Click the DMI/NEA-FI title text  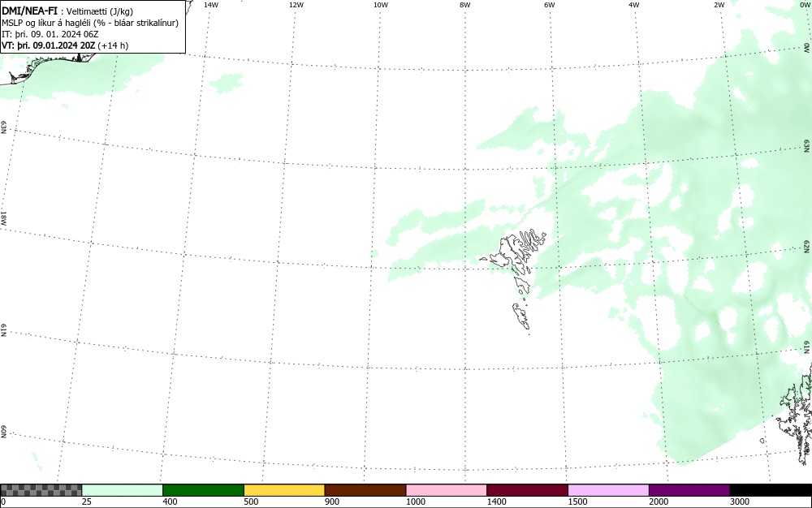click(x=29, y=11)
